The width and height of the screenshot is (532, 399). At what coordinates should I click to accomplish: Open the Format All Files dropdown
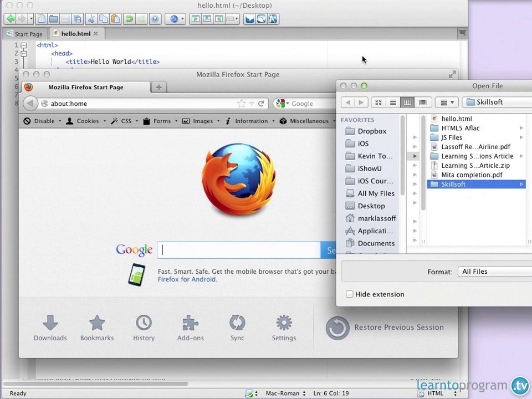[x=495, y=272]
